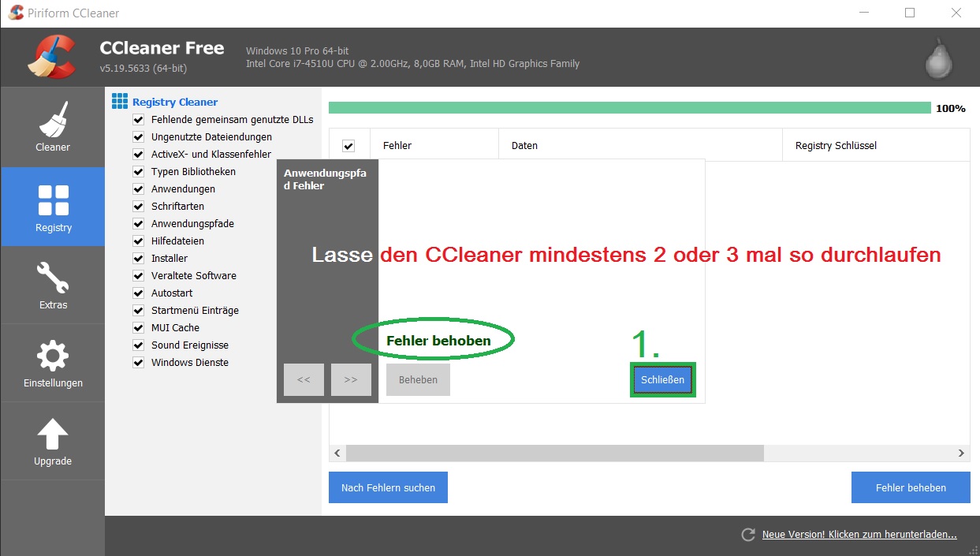This screenshot has height=556, width=980.
Task: Open the Neue Version download link
Action: (x=859, y=535)
